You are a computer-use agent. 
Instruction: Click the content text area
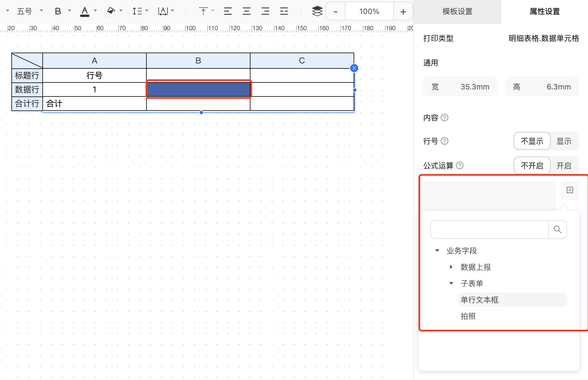tap(490, 196)
